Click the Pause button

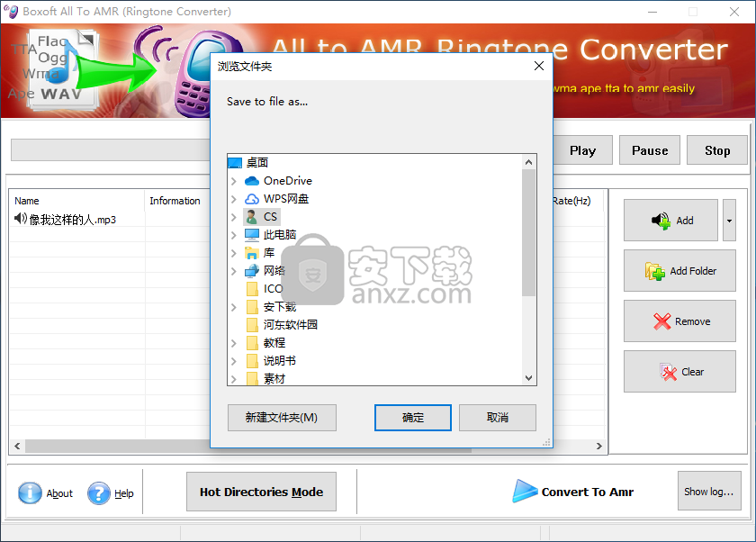tap(650, 150)
